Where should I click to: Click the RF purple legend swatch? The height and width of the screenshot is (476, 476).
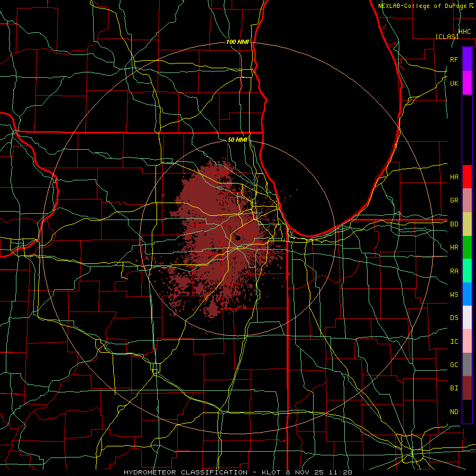click(x=467, y=59)
